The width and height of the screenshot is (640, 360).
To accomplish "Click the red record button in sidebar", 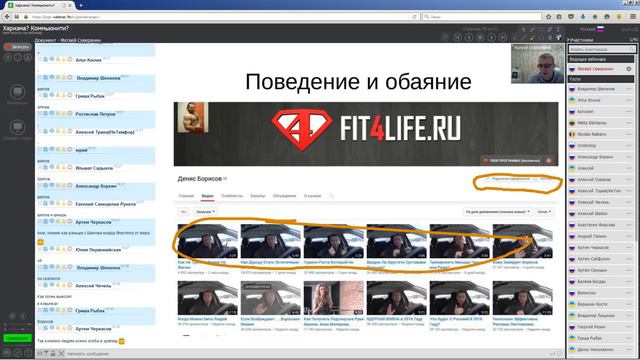I will pos(17,47).
